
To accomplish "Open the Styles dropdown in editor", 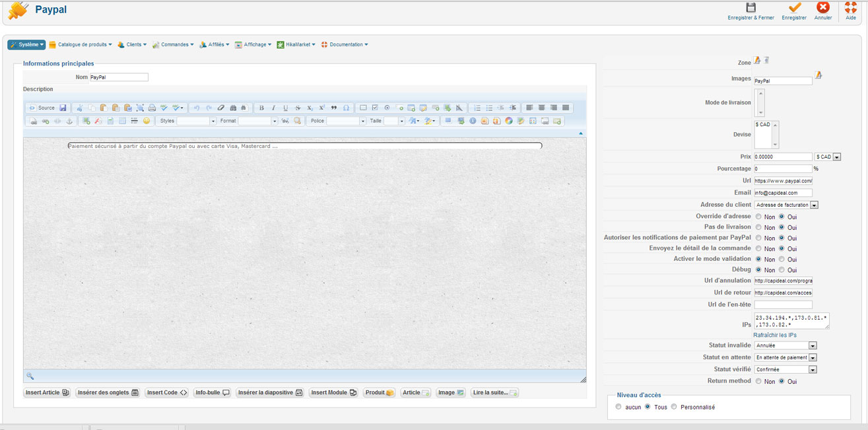I will pyautogui.click(x=197, y=121).
